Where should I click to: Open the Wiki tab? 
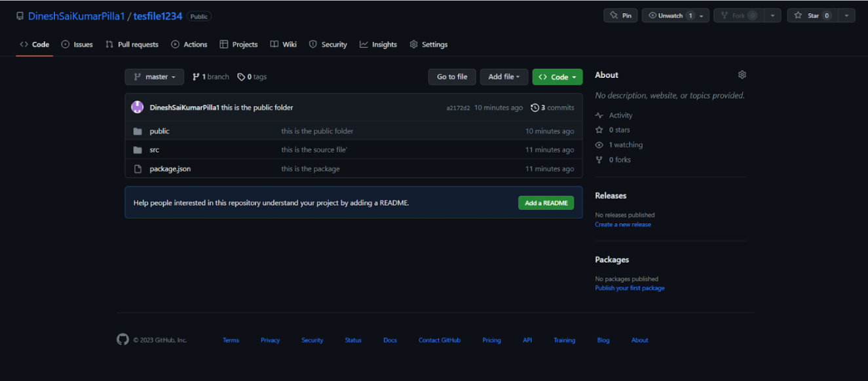tap(284, 45)
